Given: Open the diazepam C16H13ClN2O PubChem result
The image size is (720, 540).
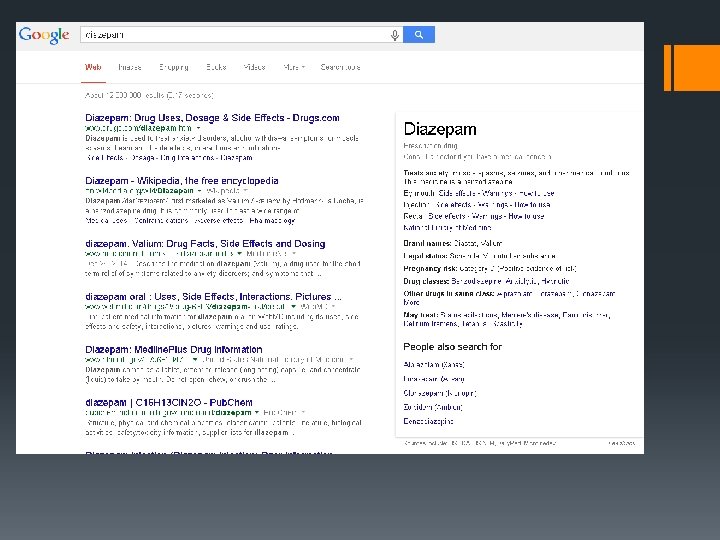Looking at the screenshot, I should click(169, 403).
